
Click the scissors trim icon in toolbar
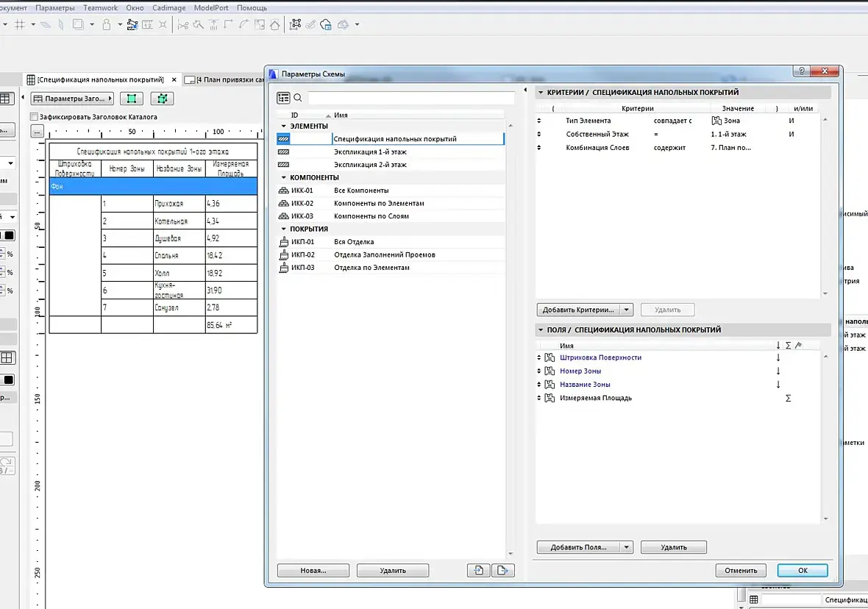(x=183, y=24)
